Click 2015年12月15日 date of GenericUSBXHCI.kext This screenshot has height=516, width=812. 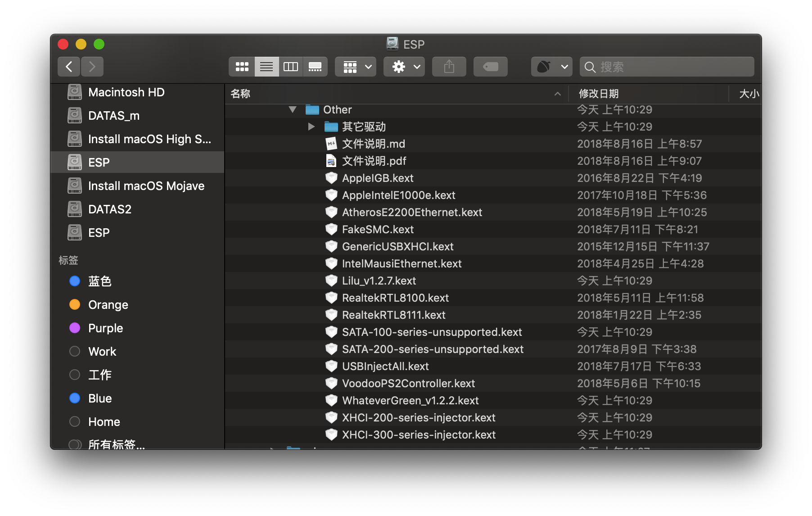[643, 246]
